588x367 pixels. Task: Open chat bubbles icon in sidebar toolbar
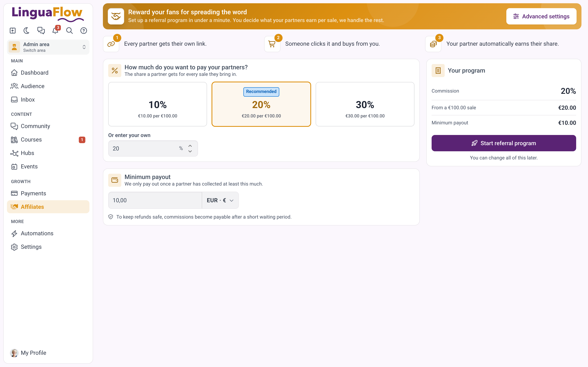41,31
